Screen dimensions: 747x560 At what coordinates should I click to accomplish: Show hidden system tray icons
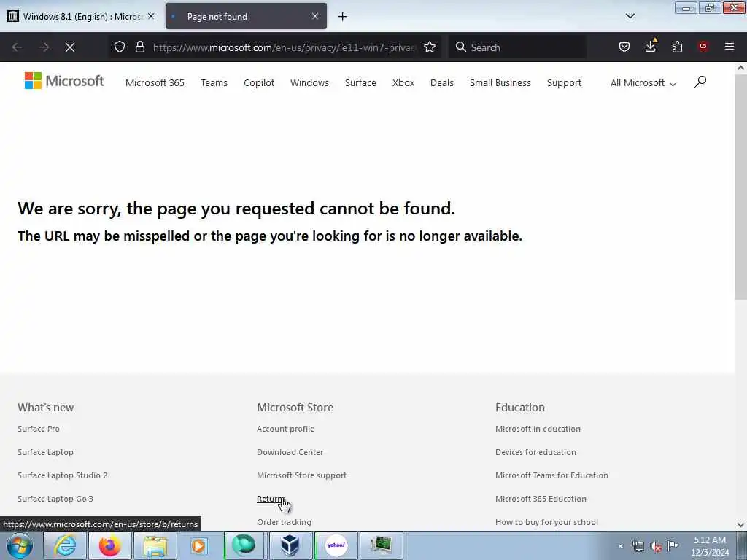pos(620,546)
